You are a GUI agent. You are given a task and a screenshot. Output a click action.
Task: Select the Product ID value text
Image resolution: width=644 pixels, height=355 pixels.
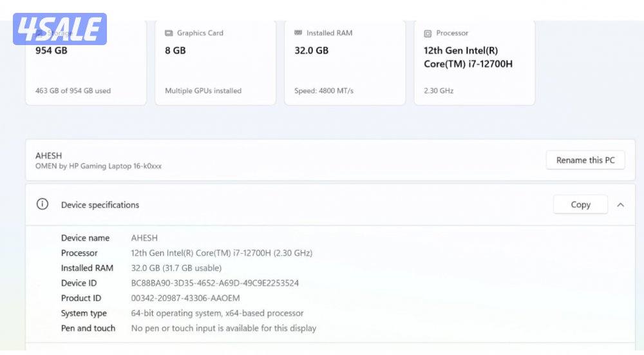pos(185,298)
